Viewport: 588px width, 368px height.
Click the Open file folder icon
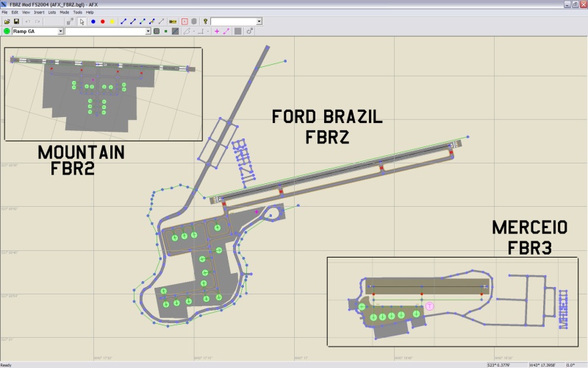point(7,21)
